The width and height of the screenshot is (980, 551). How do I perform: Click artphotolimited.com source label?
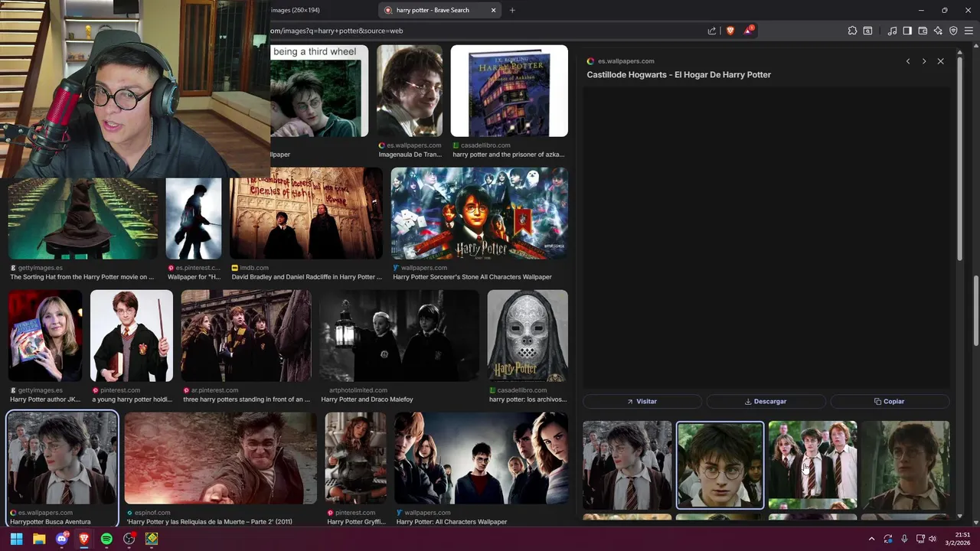pyautogui.click(x=358, y=390)
